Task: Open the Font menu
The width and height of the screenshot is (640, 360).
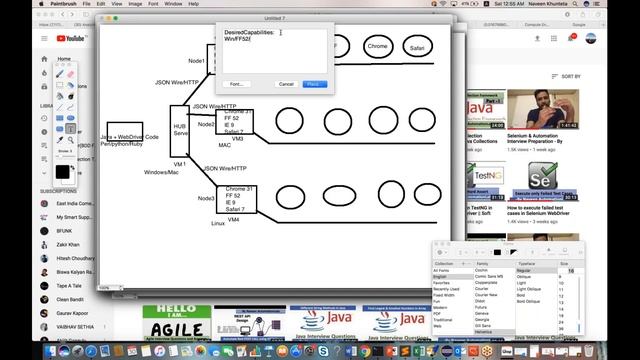Action: coord(153,4)
